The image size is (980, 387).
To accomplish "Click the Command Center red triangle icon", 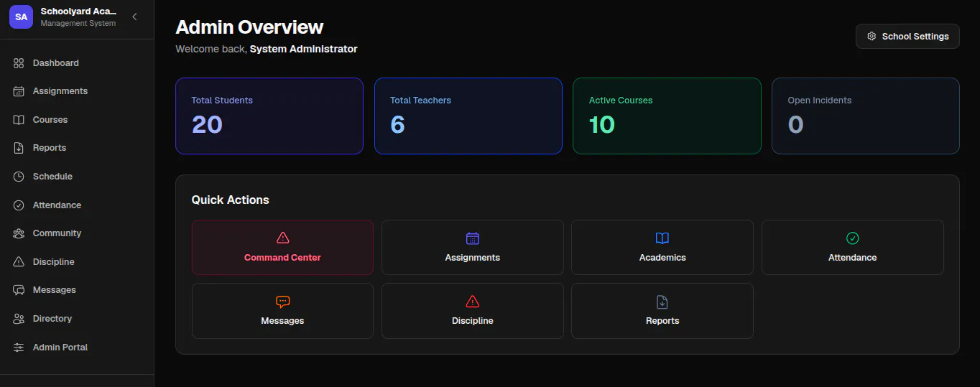I will [282, 238].
